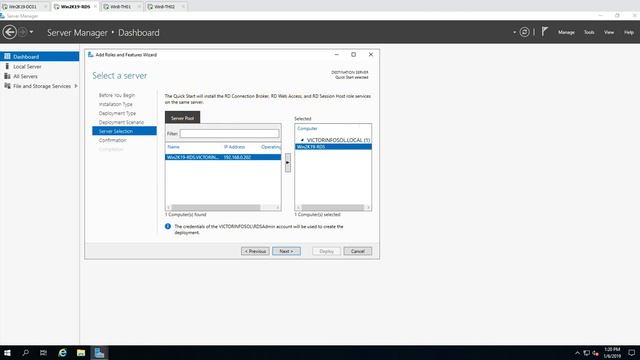Image resolution: width=640 pixels, height=360 pixels.
Task: Expand File and Storage Services arrow
Action: pos(76,86)
